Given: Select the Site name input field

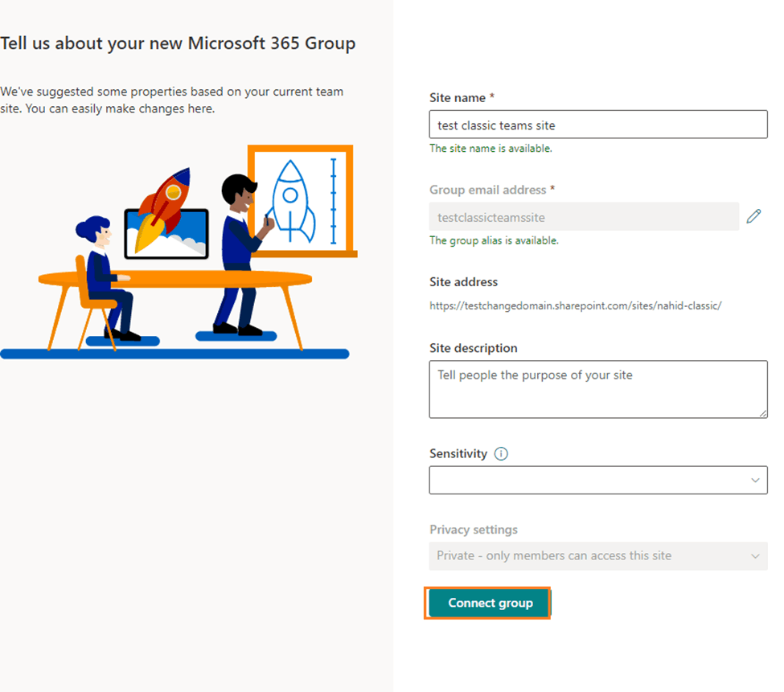Looking at the screenshot, I should point(598,124).
